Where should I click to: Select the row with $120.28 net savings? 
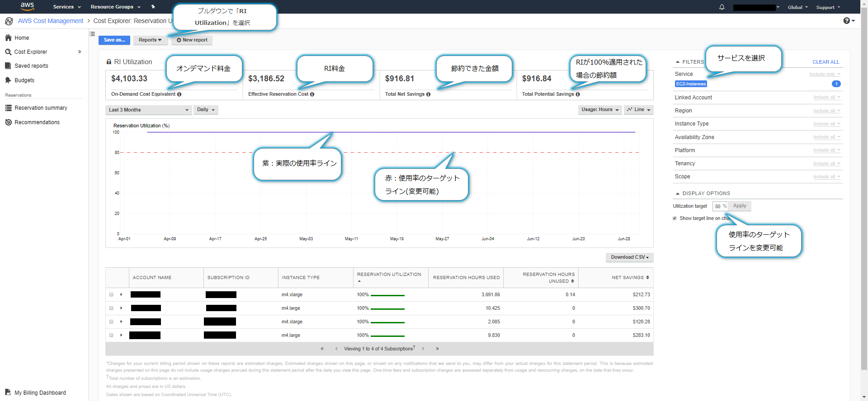(x=111, y=322)
